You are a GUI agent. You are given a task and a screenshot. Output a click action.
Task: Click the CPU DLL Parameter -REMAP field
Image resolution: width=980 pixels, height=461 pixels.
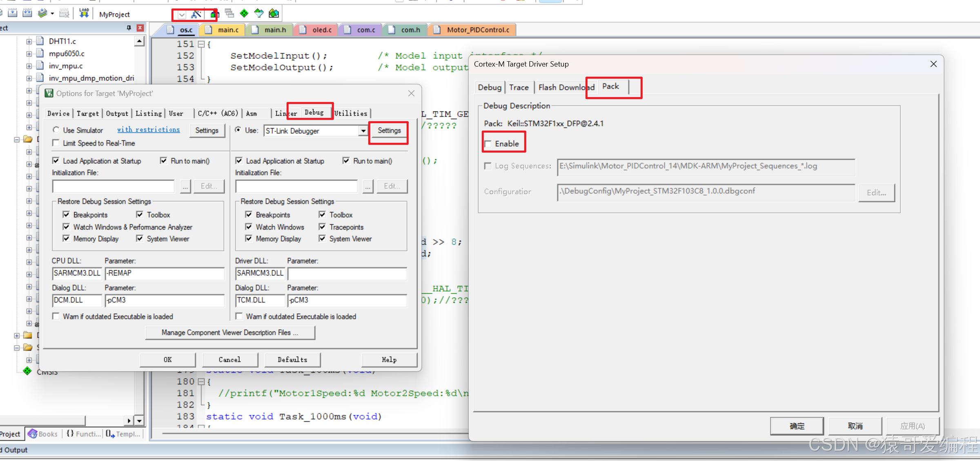(x=165, y=273)
